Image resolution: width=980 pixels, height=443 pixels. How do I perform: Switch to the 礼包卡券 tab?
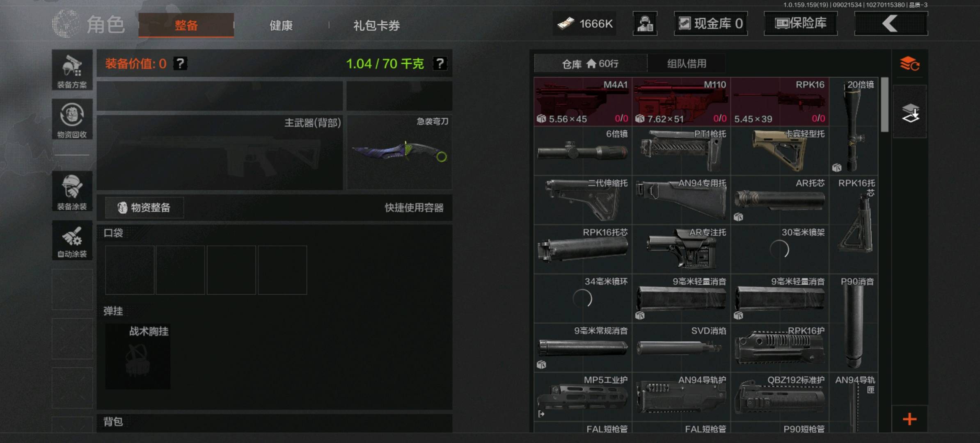[x=376, y=25]
